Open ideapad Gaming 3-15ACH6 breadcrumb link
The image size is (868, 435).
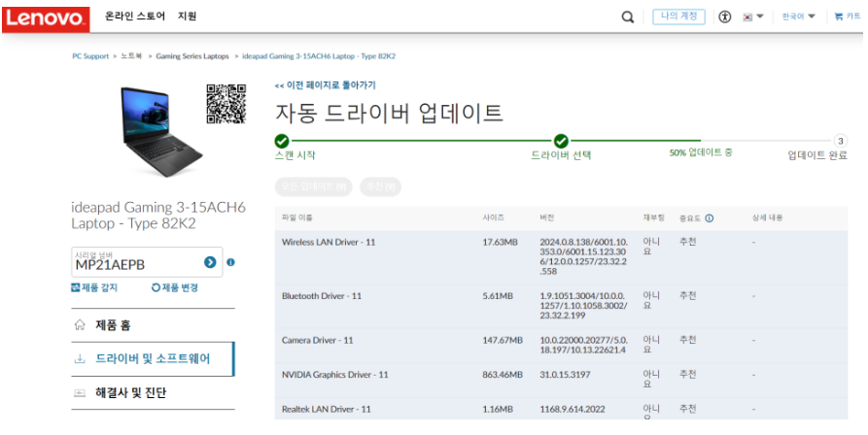(319, 56)
